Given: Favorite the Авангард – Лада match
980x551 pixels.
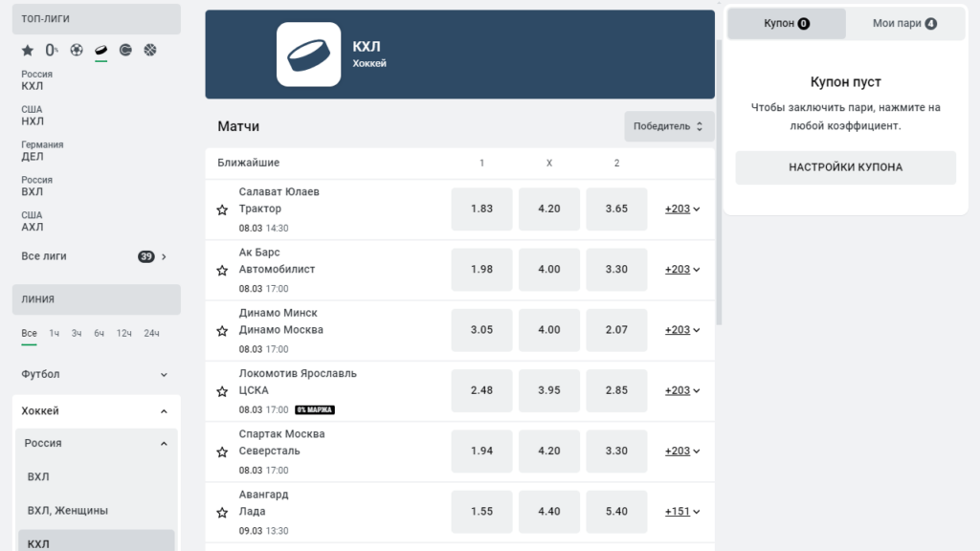Looking at the screenshot, I should 222,513.
